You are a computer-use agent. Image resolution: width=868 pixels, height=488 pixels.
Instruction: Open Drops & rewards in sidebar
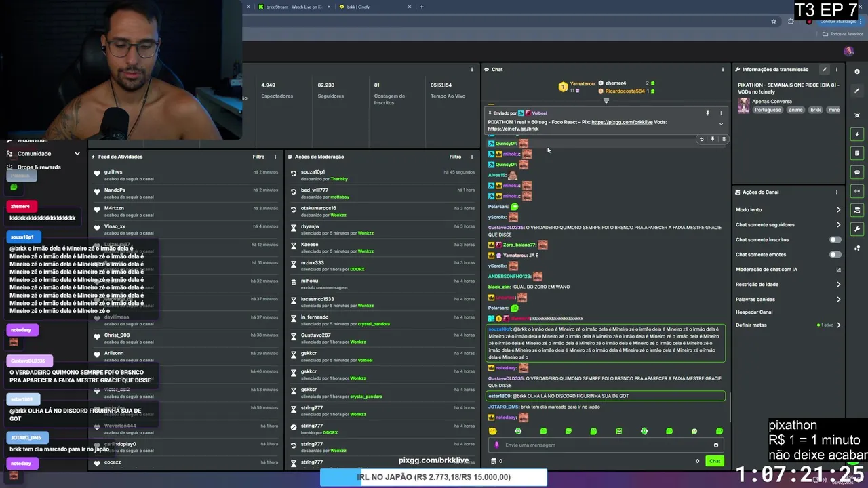[39, 167]
